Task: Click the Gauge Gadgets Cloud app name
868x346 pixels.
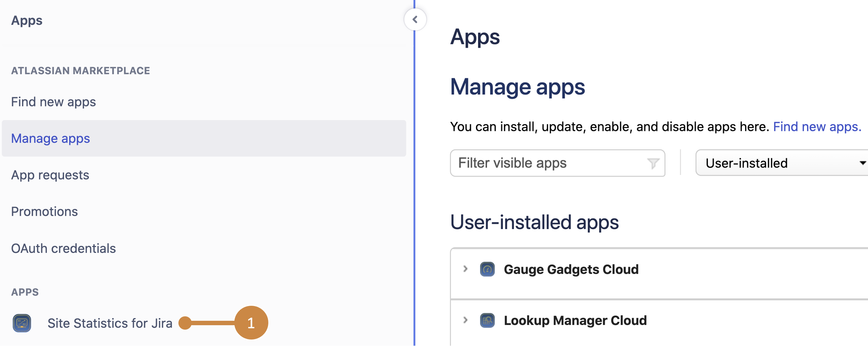Action: tap(571, 269)
